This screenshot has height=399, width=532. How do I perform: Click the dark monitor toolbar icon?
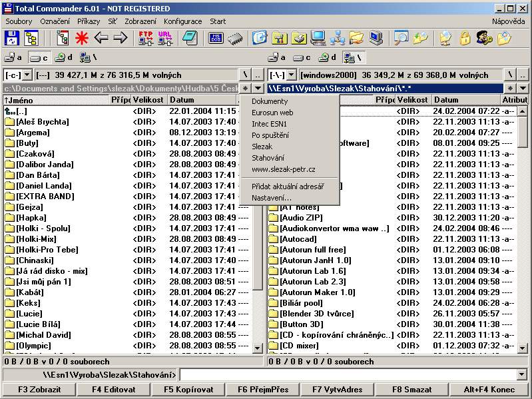tap(376, 38)
